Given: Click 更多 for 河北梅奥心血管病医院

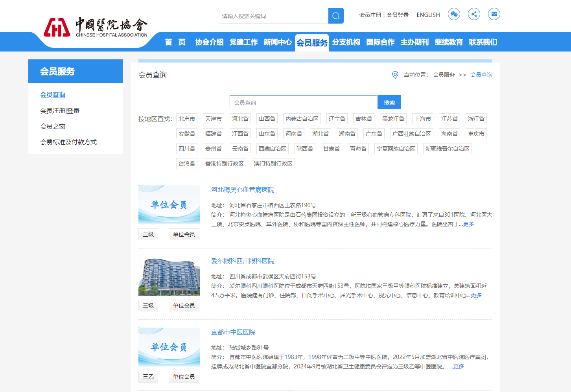Looking at the screenshot, I should 468,224.
